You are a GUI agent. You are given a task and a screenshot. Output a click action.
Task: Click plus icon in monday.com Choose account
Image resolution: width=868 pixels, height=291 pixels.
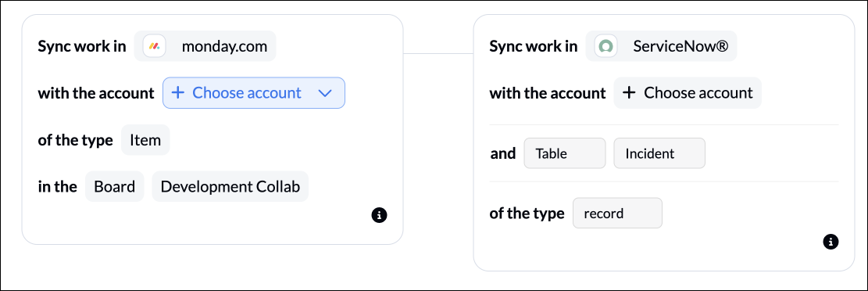click(x=177, y=92)
